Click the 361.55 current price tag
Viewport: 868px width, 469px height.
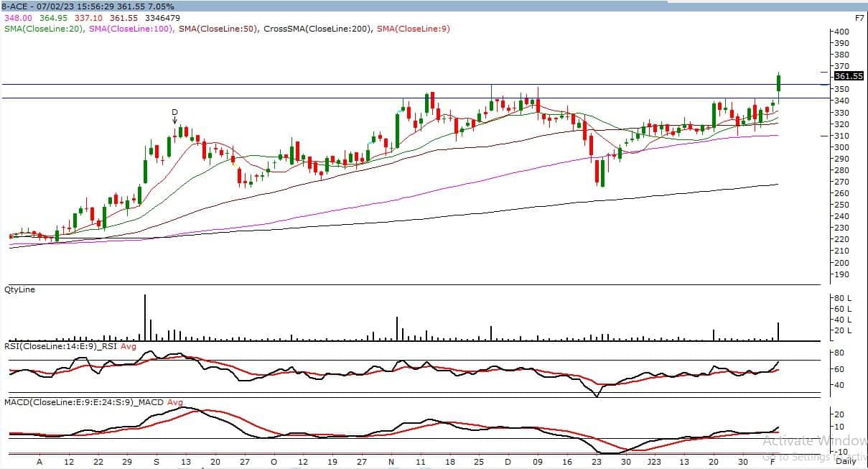848,76
